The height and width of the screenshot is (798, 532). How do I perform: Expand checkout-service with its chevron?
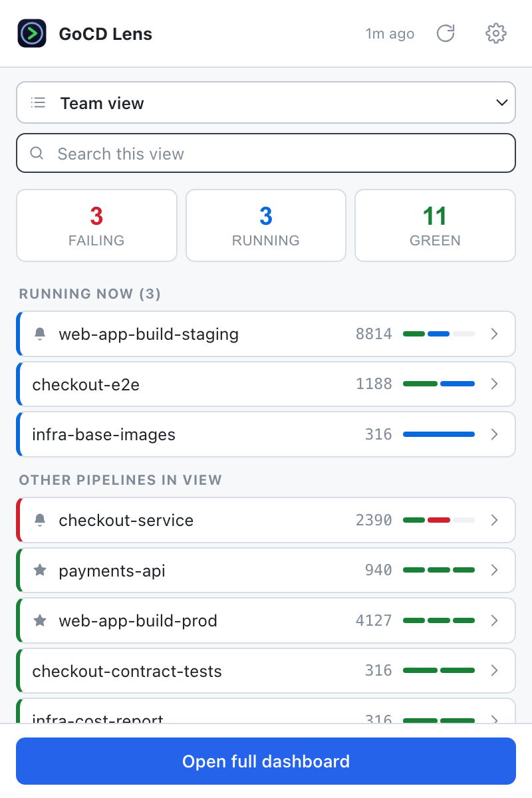[494, 520]
